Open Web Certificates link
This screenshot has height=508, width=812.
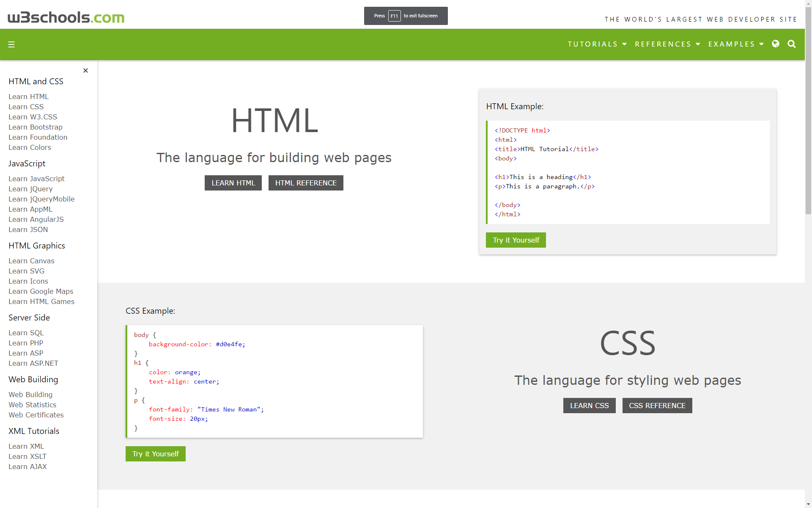[36, 415]
